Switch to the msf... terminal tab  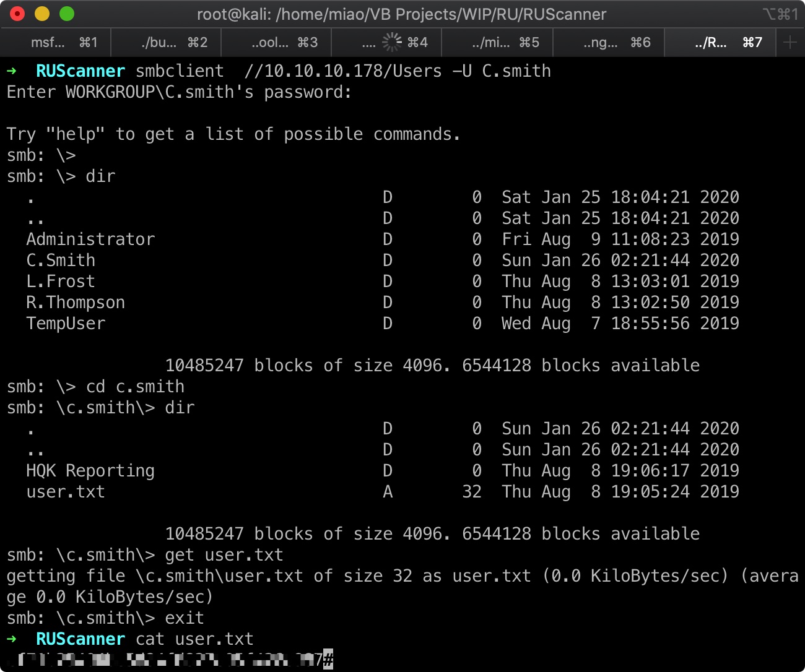(x=56, y=42)
